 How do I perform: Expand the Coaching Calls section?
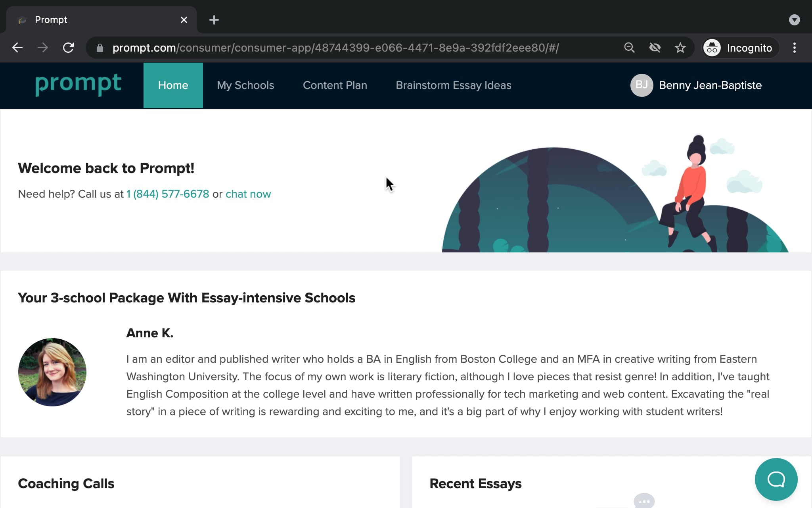pyautogui.click(x=65, y=483)
